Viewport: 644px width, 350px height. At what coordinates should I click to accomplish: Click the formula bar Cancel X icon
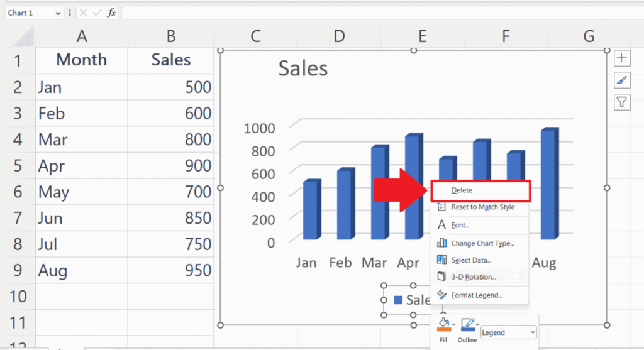(x=84, y=13)
